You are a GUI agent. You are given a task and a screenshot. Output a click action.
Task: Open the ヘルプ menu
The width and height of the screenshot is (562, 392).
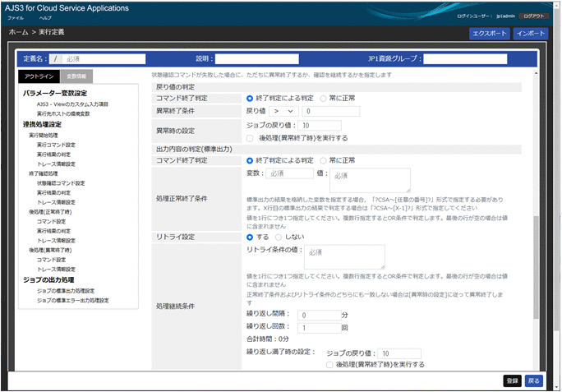[x=45, y=17]
